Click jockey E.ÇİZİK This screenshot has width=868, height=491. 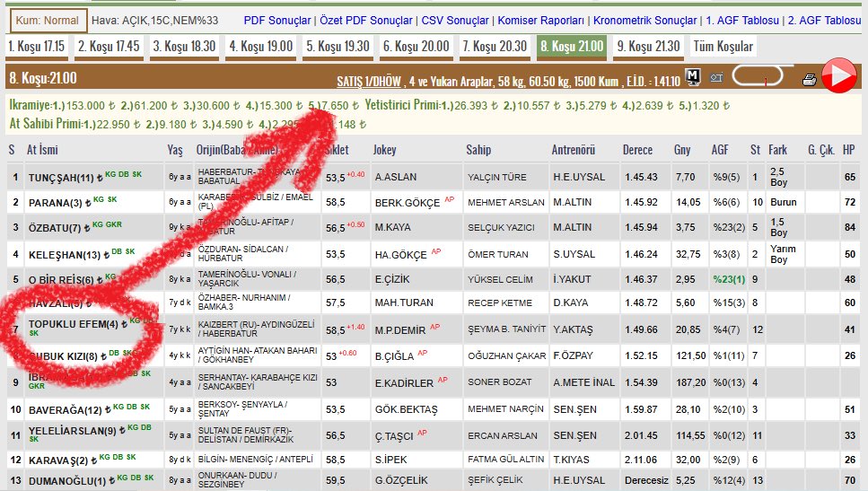pos(392,279)
